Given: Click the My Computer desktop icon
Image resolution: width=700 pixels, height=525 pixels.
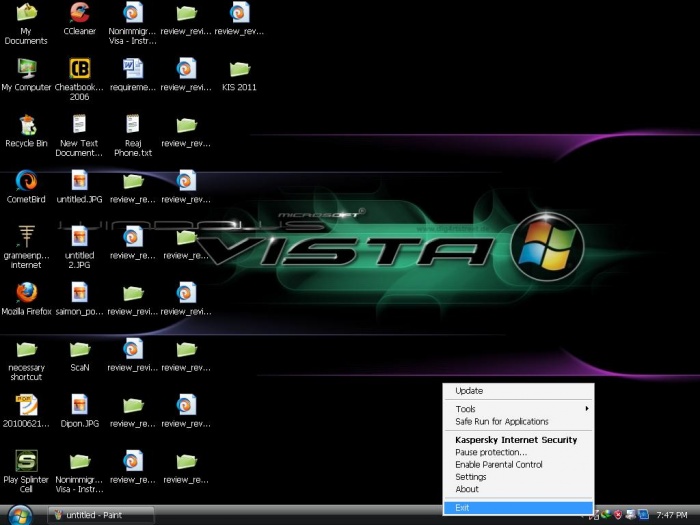Looking at the screenshot, I should (26, 69).
